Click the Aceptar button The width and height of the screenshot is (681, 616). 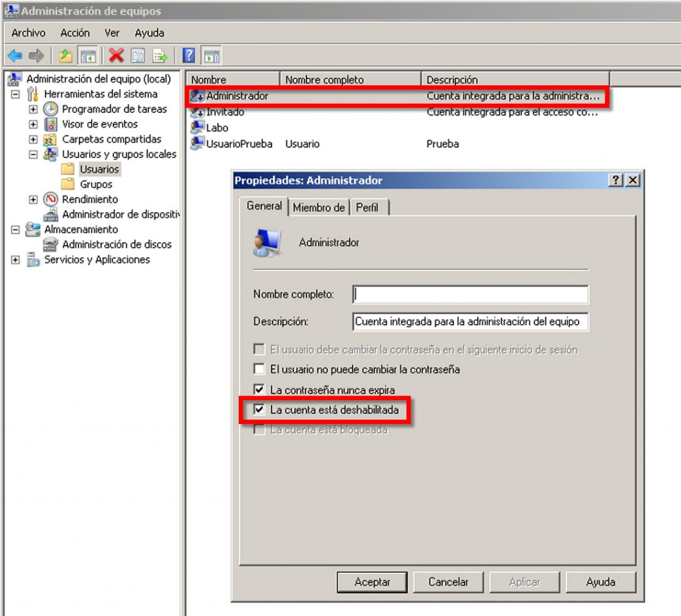point(372,582)
